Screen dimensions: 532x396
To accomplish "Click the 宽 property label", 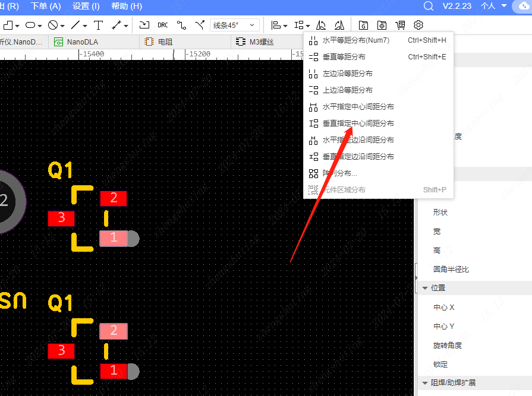I will (x=437, y=232).
